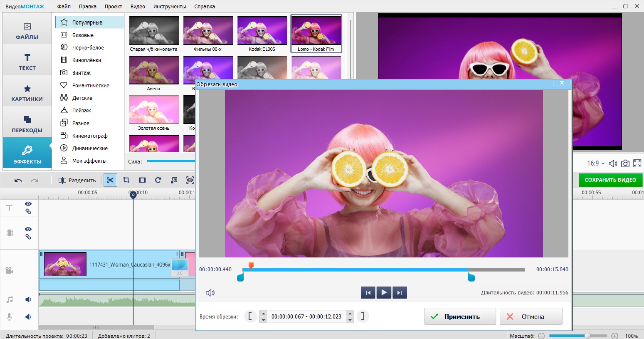Select the Романтические effects category
644x339 pixels.
pos(90,85)
